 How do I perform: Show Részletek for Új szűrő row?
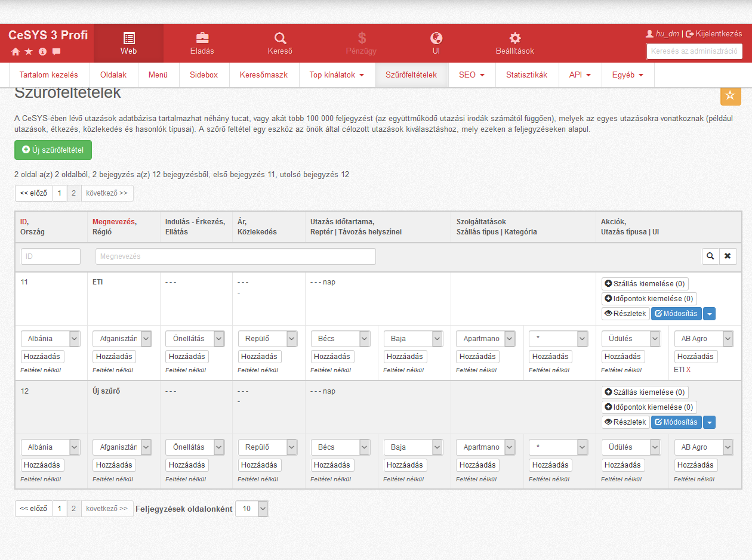625,422
